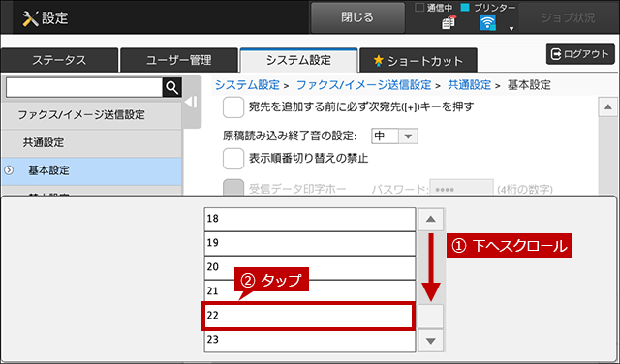Follow the ファクス/イメージ送信設定 breadcrumb link
The height and width of the screenshot is (364, 620).
364,85
